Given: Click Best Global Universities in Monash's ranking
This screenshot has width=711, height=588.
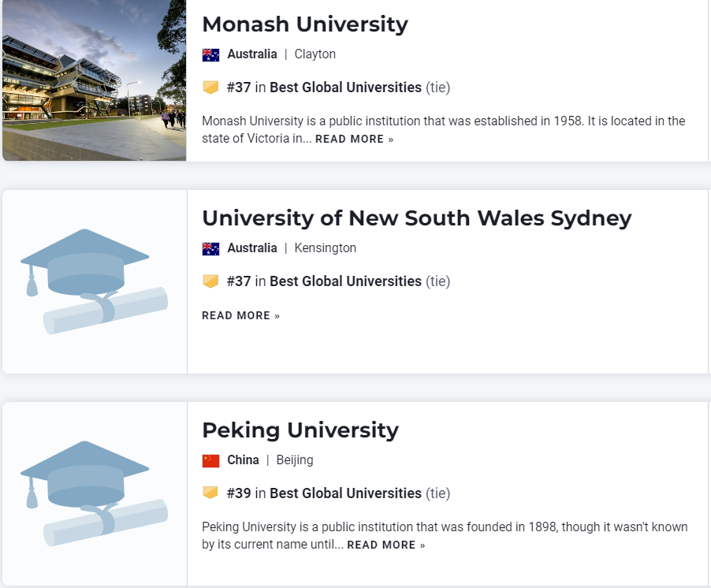Looking at the screenshot, I should (x=345, y=87).
